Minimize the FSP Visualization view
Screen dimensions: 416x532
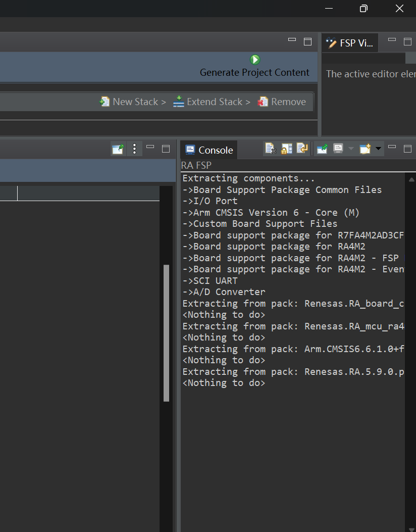click(x=392, y=40)
